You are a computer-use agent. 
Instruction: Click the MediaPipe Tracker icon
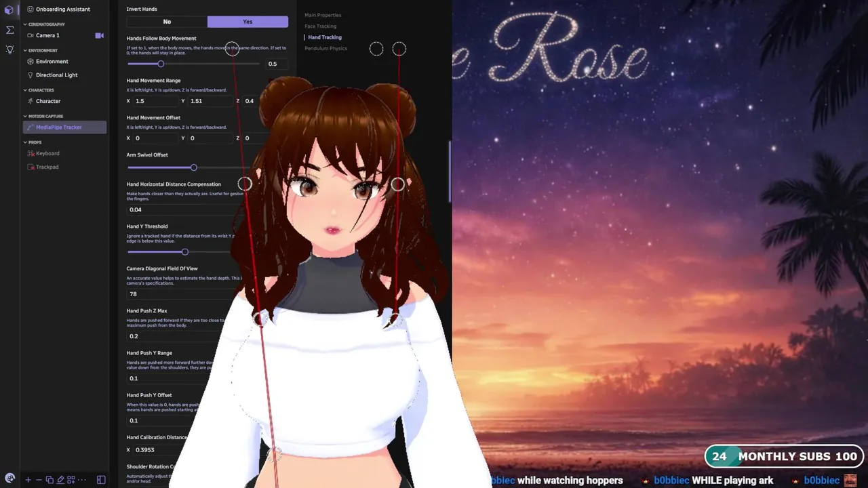31,127
